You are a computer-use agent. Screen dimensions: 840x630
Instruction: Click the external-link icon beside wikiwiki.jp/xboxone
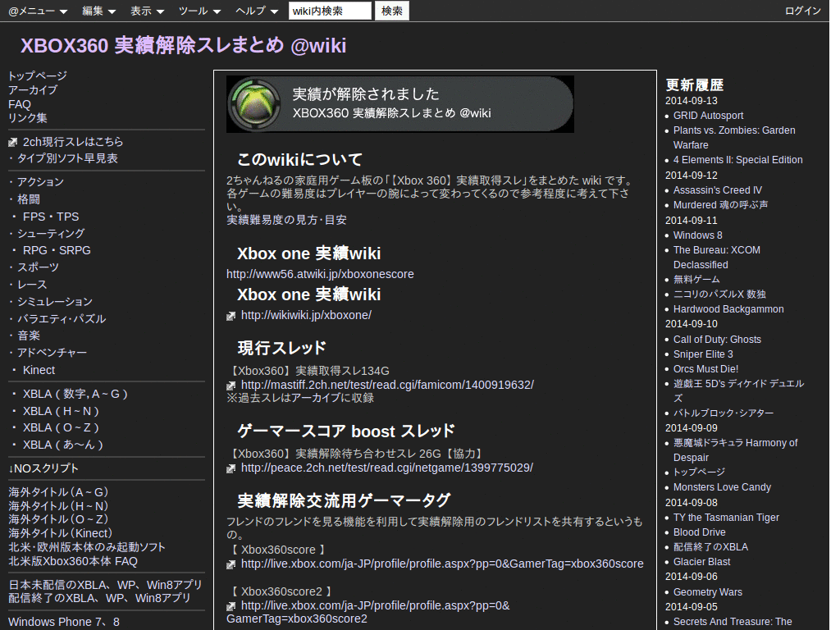[x=231, y=315]
